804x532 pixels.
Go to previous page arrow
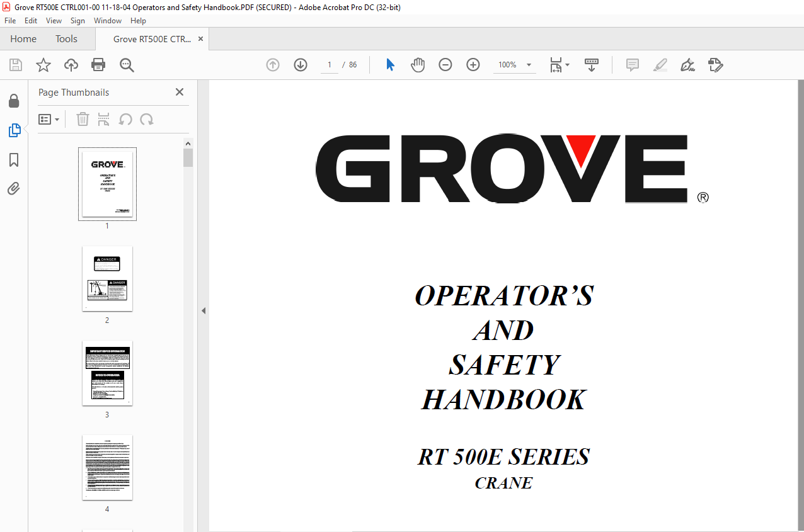273,65
